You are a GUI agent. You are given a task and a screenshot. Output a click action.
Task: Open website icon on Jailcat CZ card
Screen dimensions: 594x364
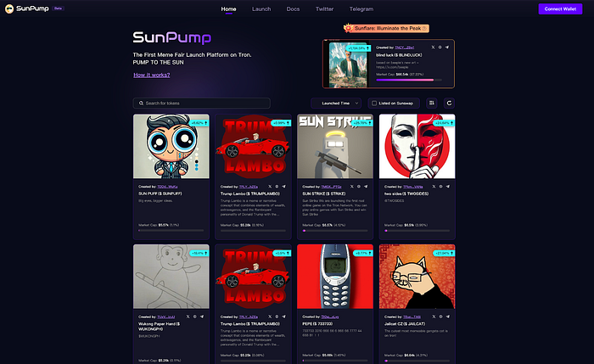pos(440,316)
